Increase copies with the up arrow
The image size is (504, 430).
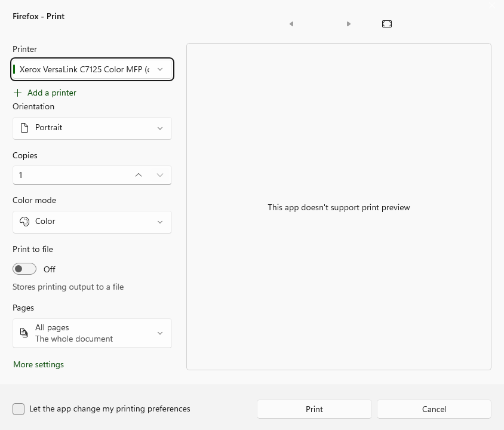click(x=139, y=175)
